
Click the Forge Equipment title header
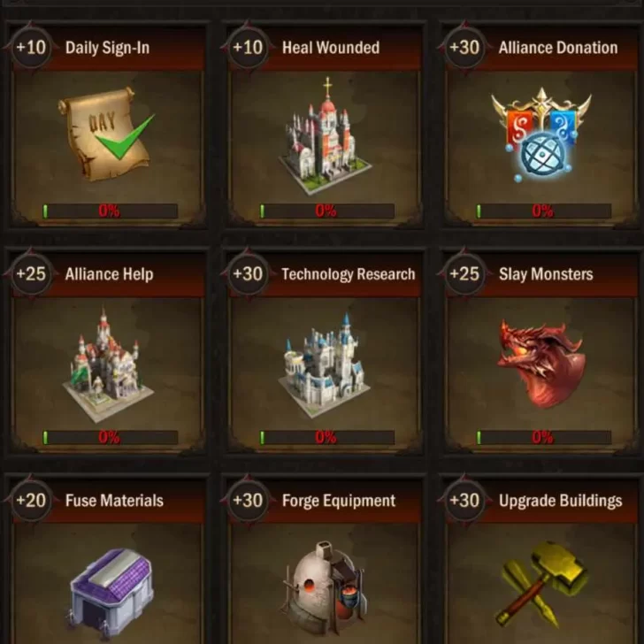coord(339,501)
